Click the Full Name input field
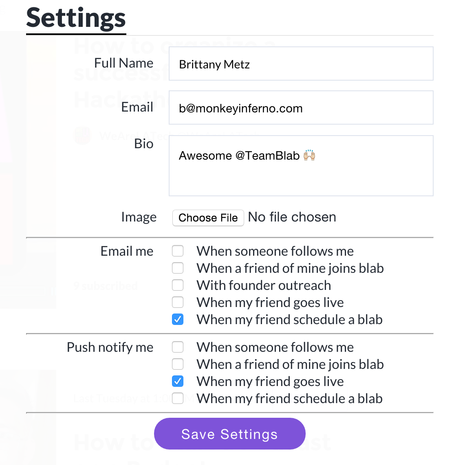The image size is (476, 465). [301, 64]
